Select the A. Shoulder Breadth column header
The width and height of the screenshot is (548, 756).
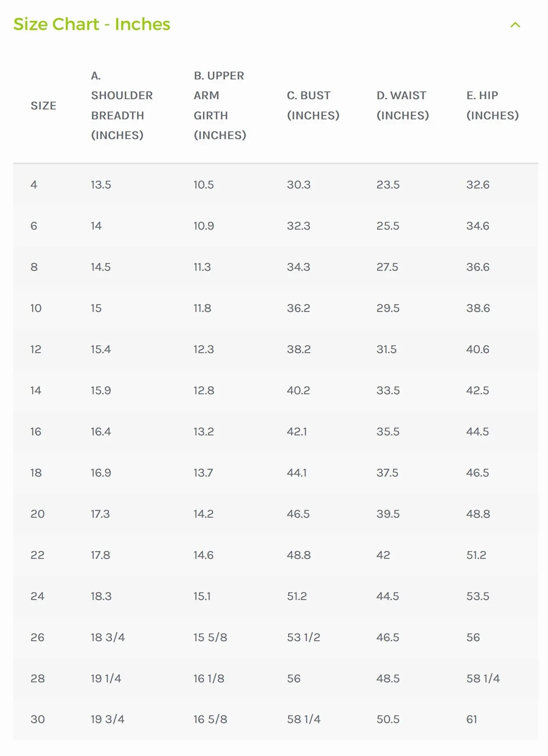pyautogui.click(x=122, y=105)
